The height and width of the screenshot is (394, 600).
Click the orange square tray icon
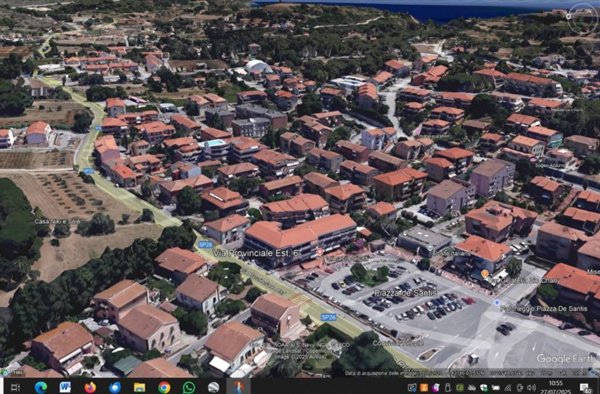click(424, 388)
